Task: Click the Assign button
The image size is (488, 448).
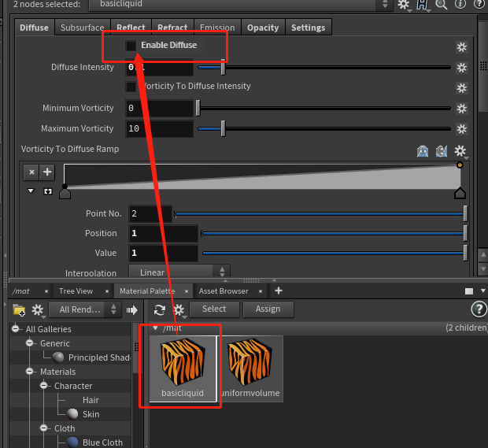Action: tap(268, 309)
